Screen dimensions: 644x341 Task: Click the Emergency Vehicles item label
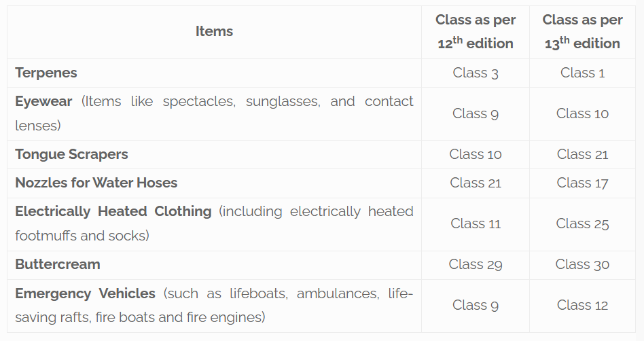(x=85, y=293)
